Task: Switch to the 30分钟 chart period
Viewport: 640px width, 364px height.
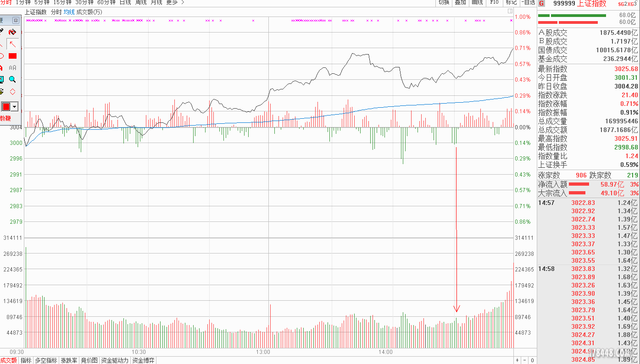Action: (84, 2)
